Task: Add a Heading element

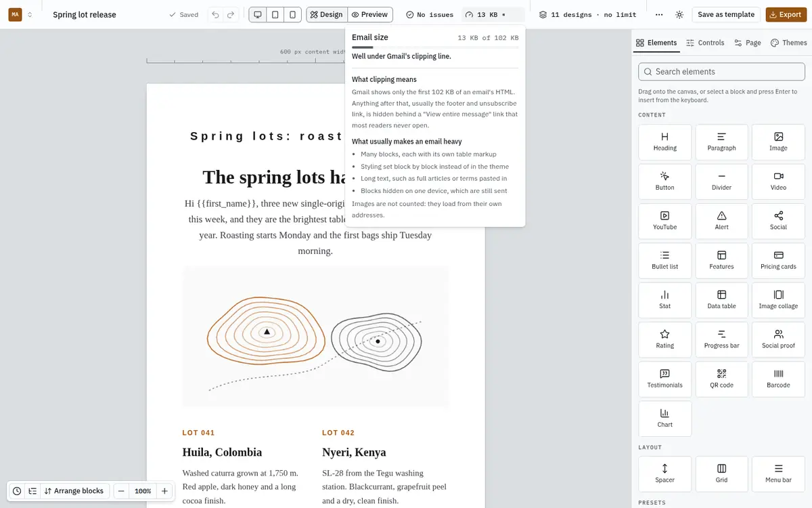Action: tap(665, 142)
